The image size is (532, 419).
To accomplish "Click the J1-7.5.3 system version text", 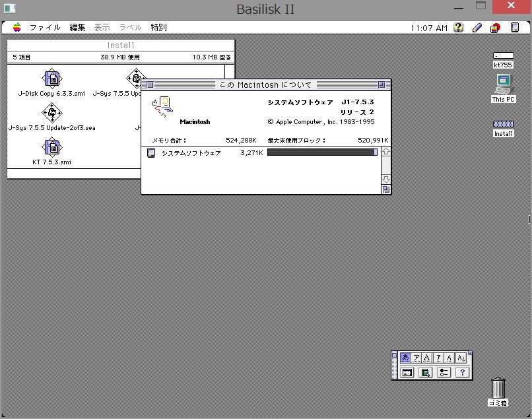I will 358,102.
